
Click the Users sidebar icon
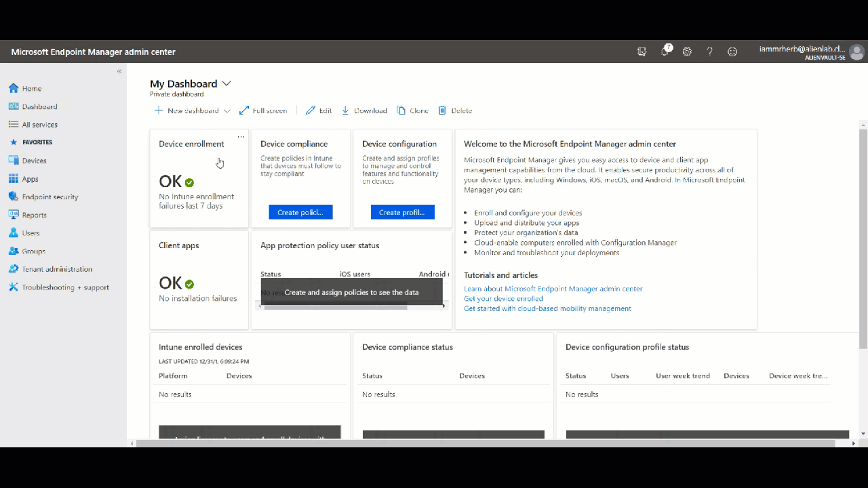coord(14,232)
